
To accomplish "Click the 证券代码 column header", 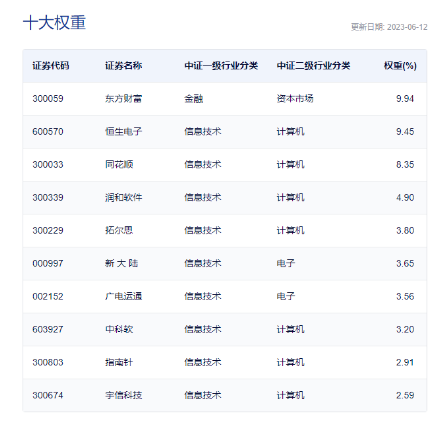I will point(51,66).
